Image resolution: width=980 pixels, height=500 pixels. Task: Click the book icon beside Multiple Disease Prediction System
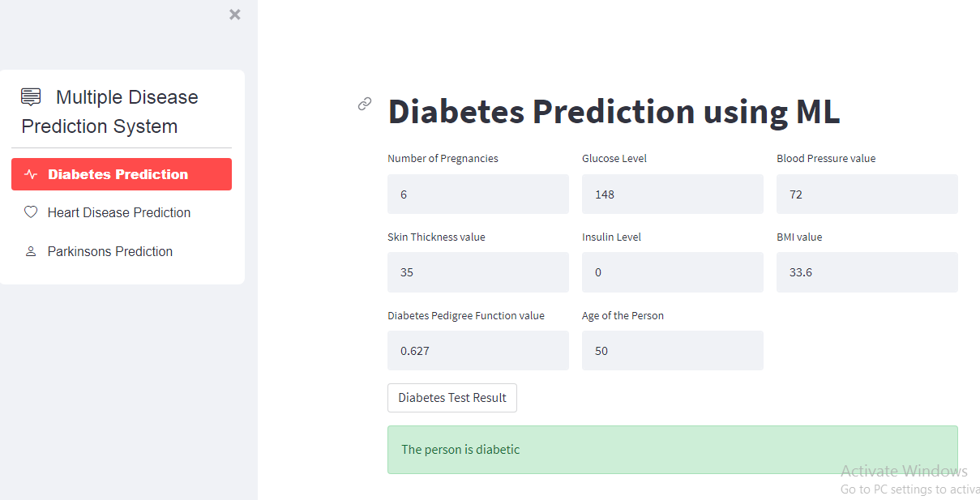[x=30, y=96]
